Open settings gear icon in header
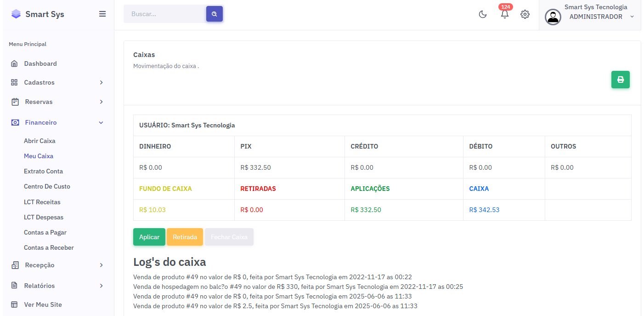Image resolution: width=644 pixels, height=316 pixels. (525, 14)
